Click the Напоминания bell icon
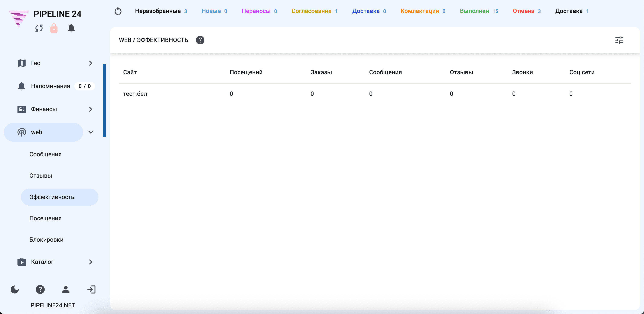This screenshot has width=644, height=314. click(x=22, y=86)
